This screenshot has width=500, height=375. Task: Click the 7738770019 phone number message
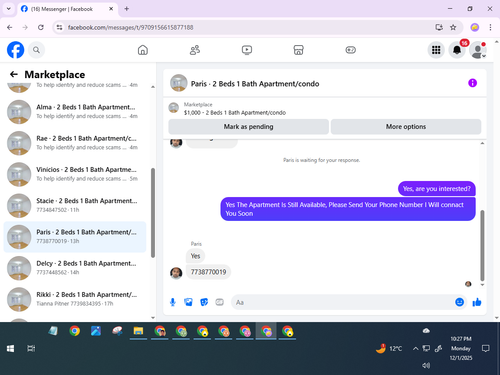[x=208, y=272]
